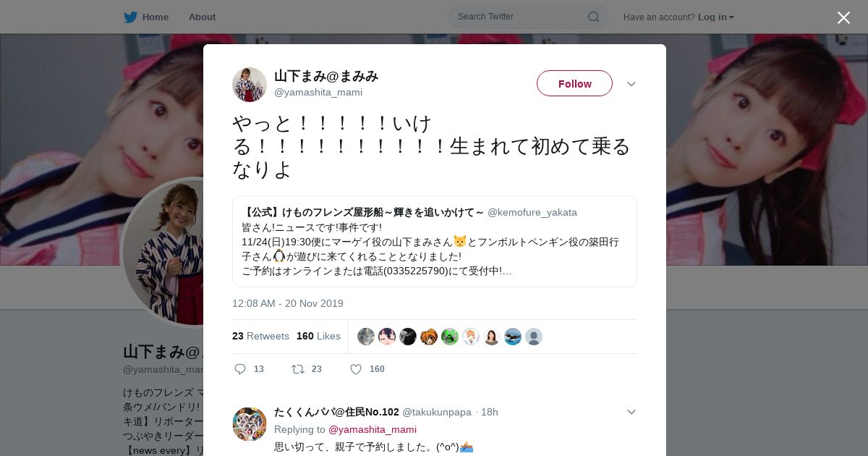This screenshot has height=456, width=868.
Task: Open takukunpapa's reply avatar
Action: pos(250,424)
